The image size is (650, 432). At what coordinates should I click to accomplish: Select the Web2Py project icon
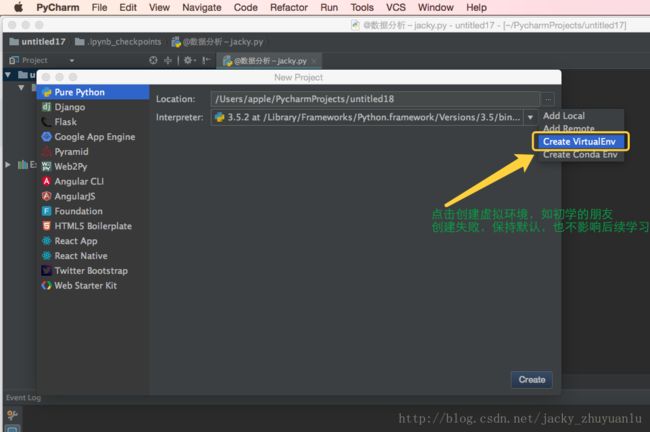click(x=46, y=166)
